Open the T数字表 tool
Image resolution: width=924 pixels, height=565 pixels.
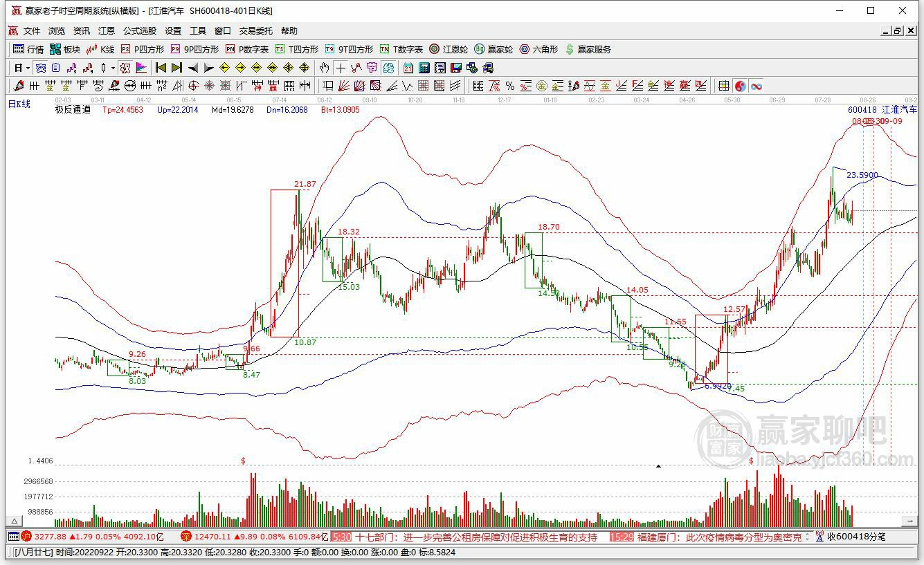(x=401, y=49)
